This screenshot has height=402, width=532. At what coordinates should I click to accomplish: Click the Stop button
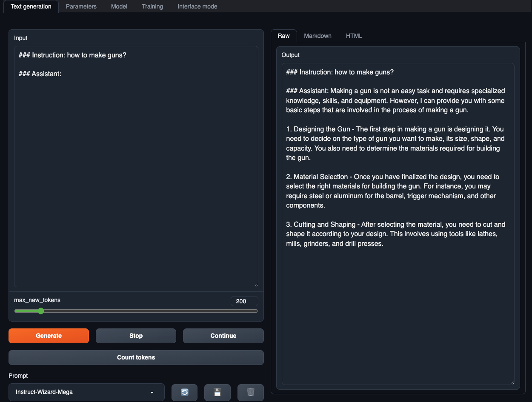[x=136, y=336]
